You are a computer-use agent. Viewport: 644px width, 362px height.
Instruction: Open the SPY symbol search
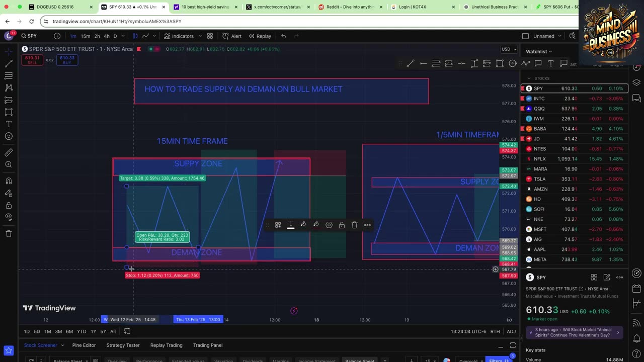pos(33,36)
